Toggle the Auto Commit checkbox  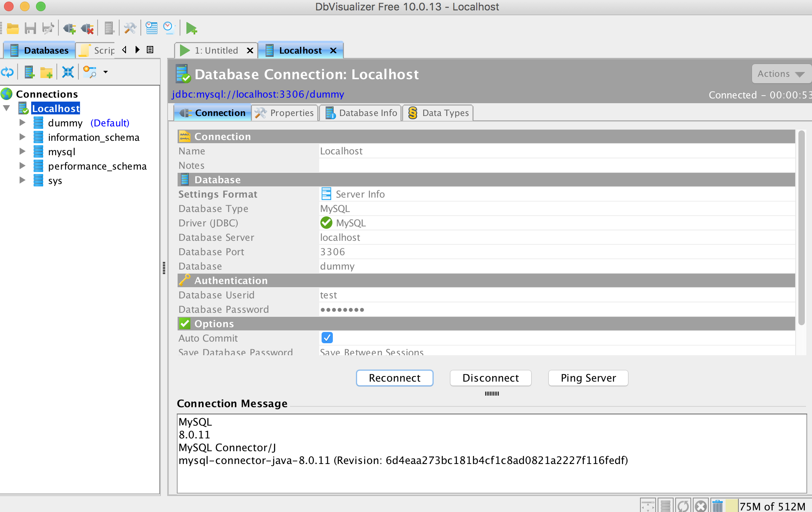click(327, 338)
